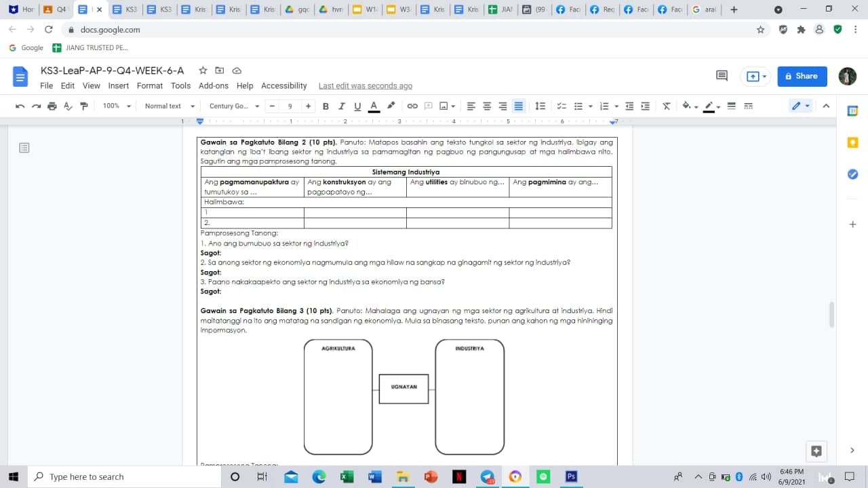The height and width of the screenshot is (488, 868).
Task: Go to Docs home via logo
Action: (x=20, y=77)
